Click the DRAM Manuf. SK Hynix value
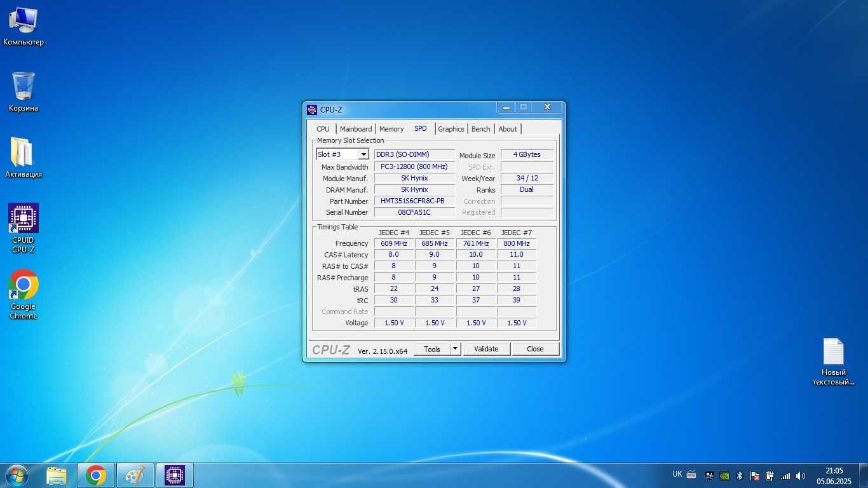The height and width of the screenshot is (488, 868). click(414, 189)
